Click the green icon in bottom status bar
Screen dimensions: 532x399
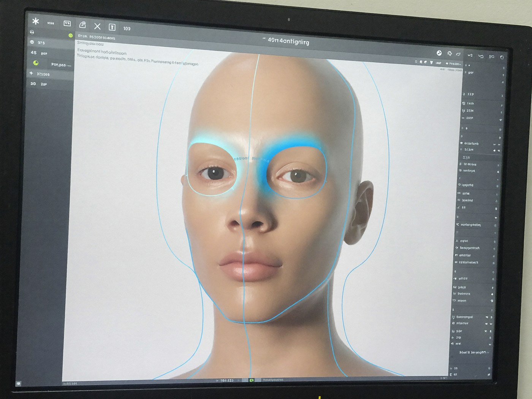click(251, 380)
